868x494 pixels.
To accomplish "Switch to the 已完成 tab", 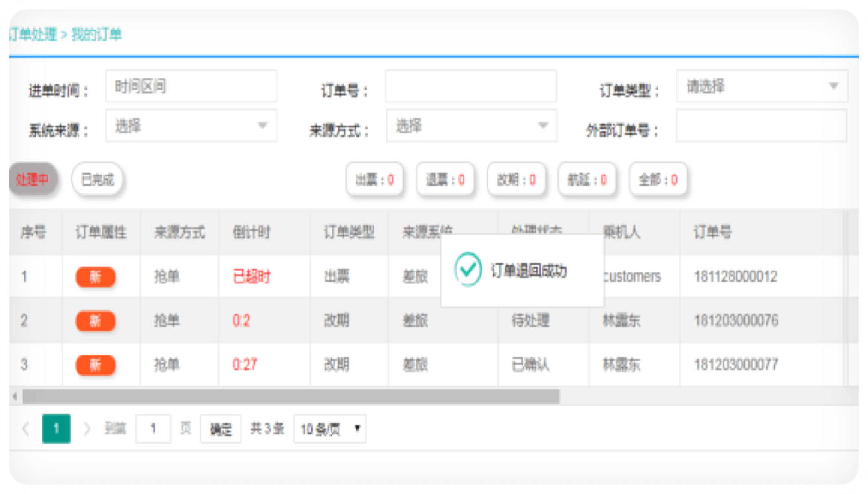I will point(97,179).
